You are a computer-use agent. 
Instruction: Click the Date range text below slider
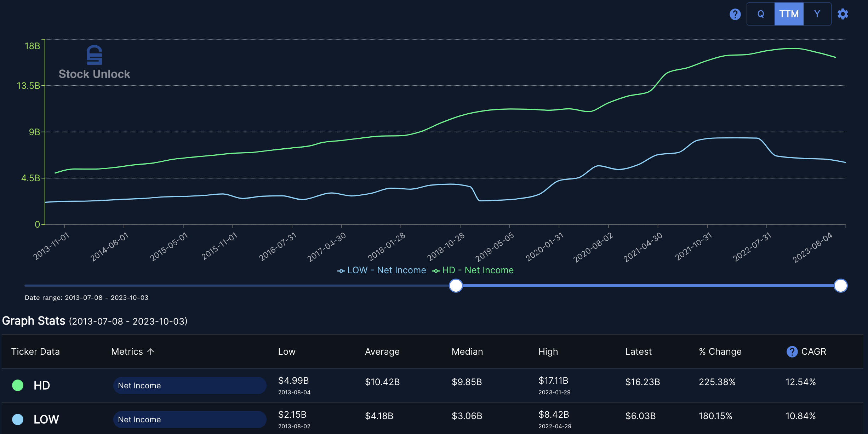pyautogui.click(x=86, y=298)
